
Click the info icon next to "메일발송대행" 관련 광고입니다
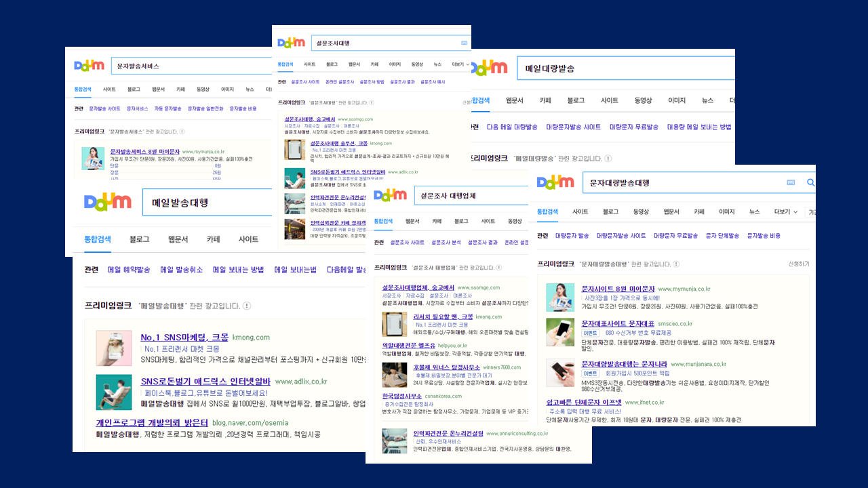point(246,306)
